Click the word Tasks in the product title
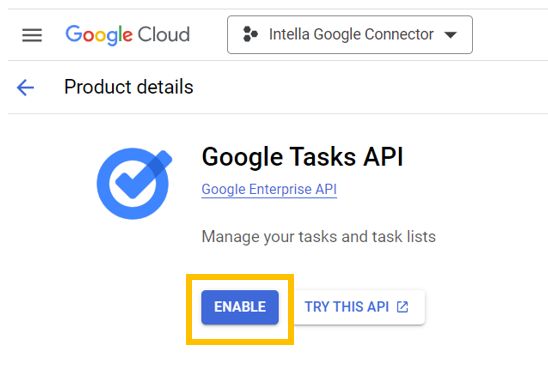Image resolution: width=548 pixels, height=371 pixels. [x=323, y=157]
